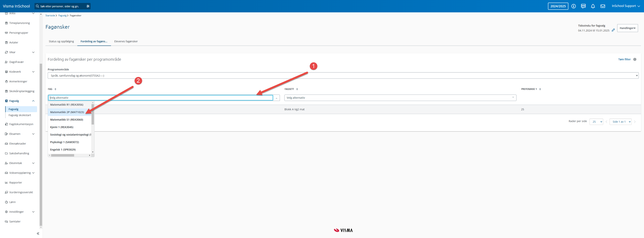Sort by PREFERANSE 1 column arrows
The height and width of the screenshot is (238, 644).
(540, 89)
